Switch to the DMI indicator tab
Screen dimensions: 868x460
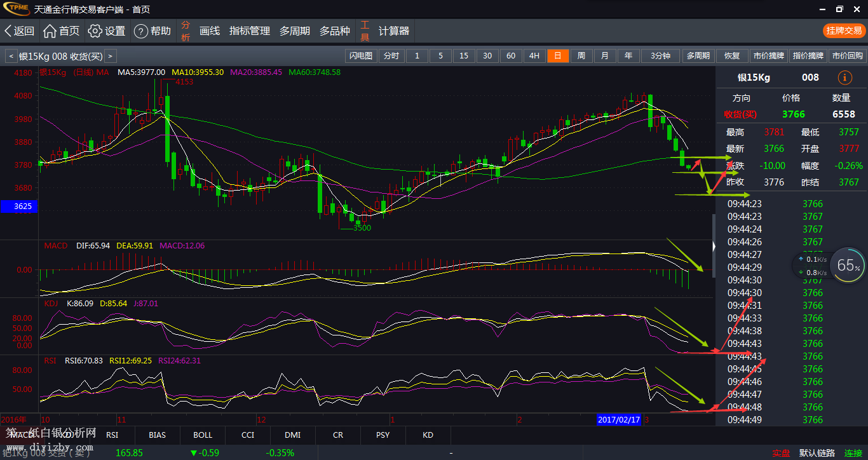point(293,435)
